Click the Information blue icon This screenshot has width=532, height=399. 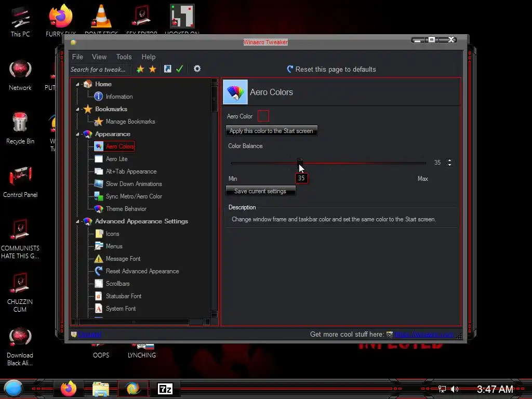[98, 96]
